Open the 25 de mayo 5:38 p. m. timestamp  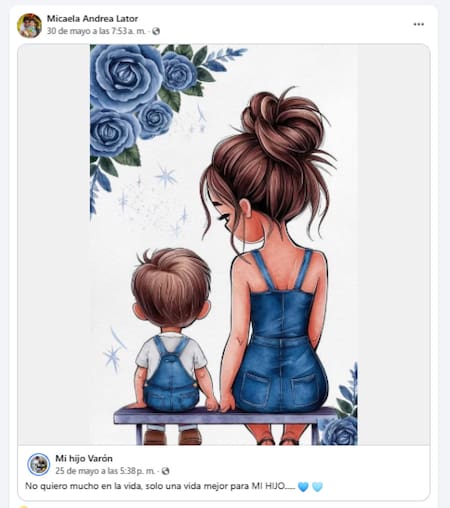pos(105,471)
